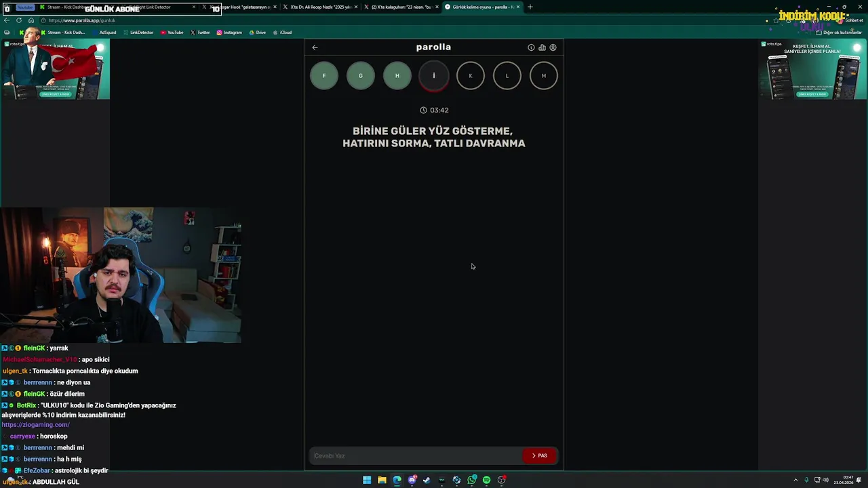Select the letter G circle

coord(361,75)
